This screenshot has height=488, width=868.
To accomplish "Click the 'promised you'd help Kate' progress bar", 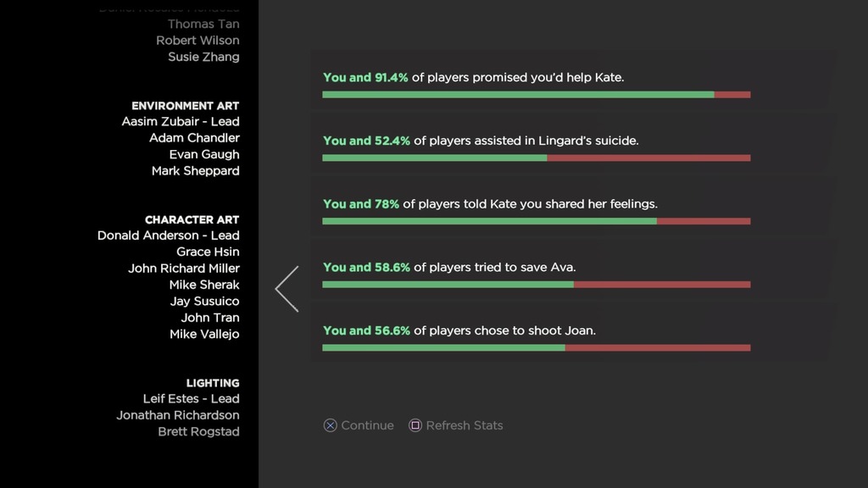I will click(x=536, y=95).
